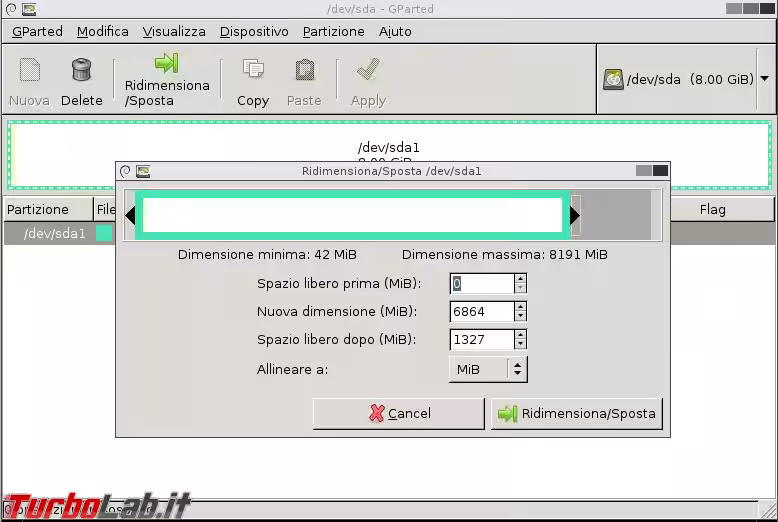Increase Nuova dimensione value with up arrow

[x=520, y=306]
